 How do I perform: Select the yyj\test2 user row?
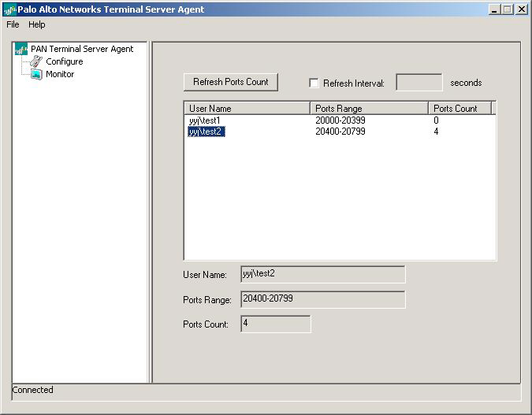click(206, 132)
